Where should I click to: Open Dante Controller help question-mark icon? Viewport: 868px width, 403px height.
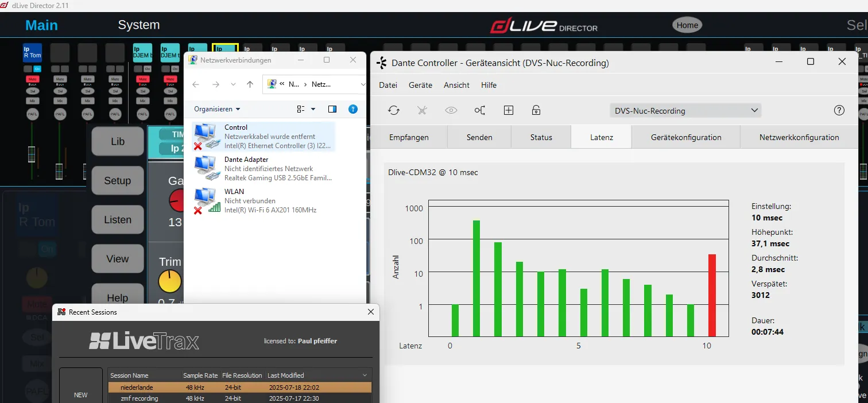(839, 110)
